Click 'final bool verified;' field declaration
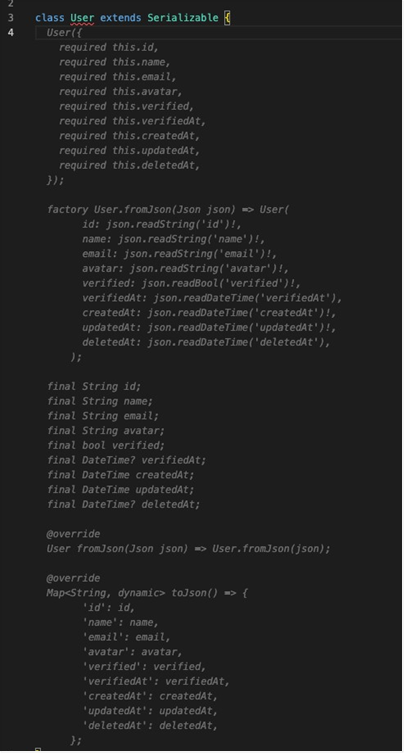The height and width of the screenshot is (755, 405). [105, 445]
